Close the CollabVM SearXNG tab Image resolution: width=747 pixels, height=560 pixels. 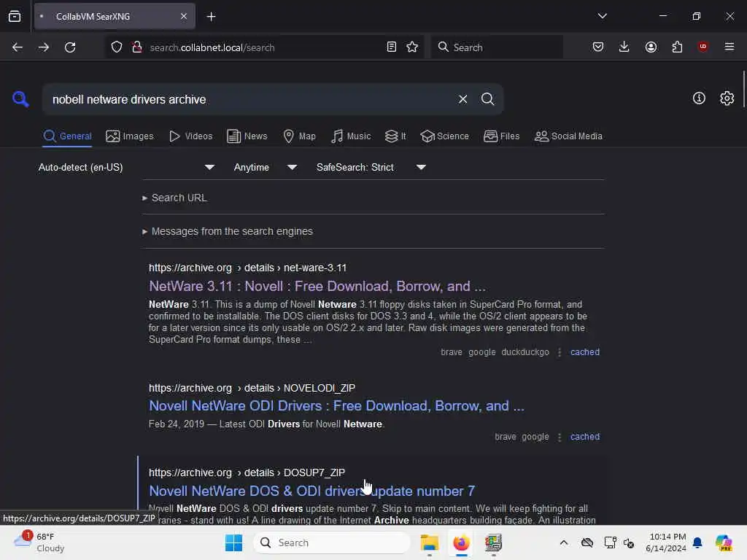[x=184, y=17]
